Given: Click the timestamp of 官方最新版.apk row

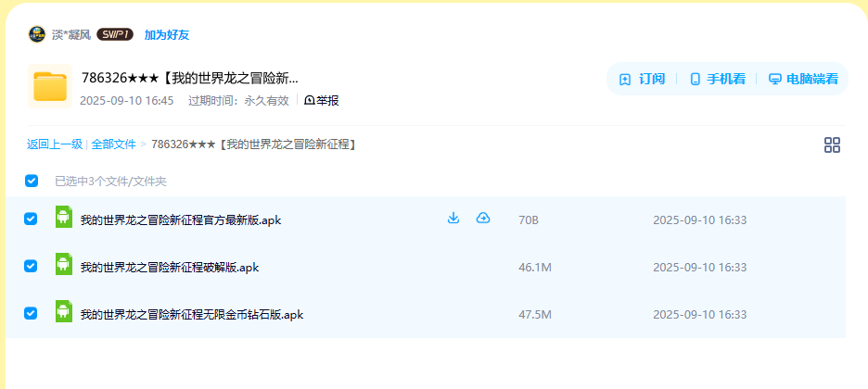Looking at the screenshot, I should click(x=700, y=220).
